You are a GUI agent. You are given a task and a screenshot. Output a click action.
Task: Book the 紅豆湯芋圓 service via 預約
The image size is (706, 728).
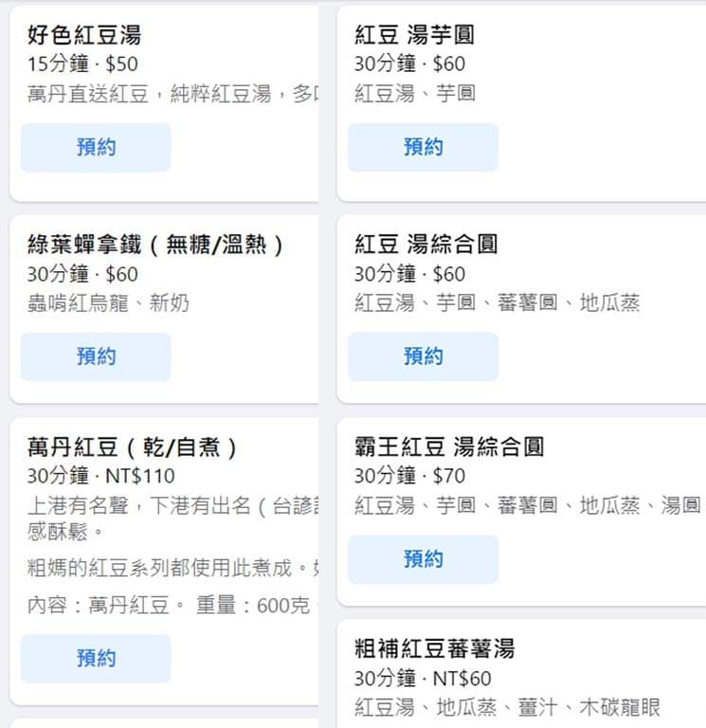point(423,147)
